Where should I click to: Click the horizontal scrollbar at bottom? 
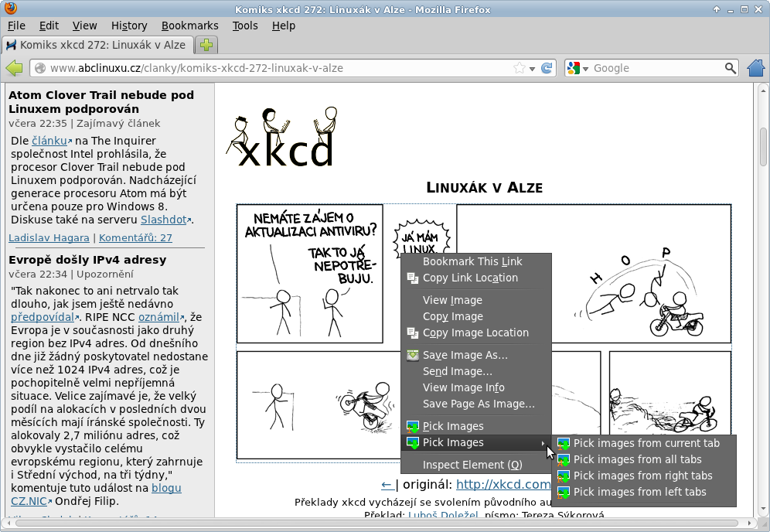tap(377, 523)
